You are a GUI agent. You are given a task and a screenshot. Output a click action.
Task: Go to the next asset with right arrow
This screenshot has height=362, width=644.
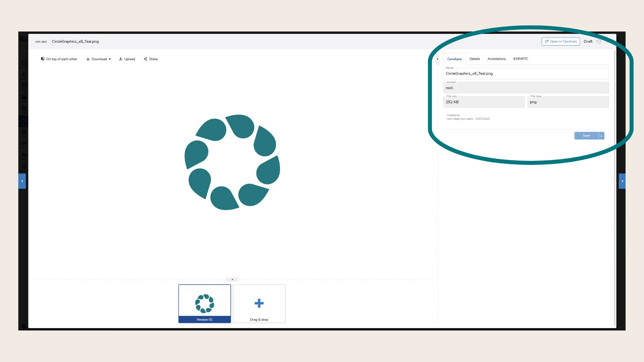(x=622, y=181)
